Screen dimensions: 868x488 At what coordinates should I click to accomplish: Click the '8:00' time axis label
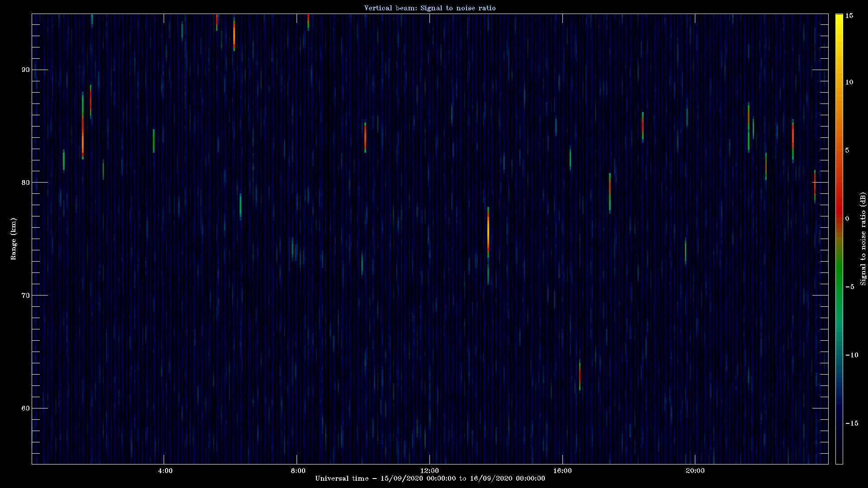[298, 471]
